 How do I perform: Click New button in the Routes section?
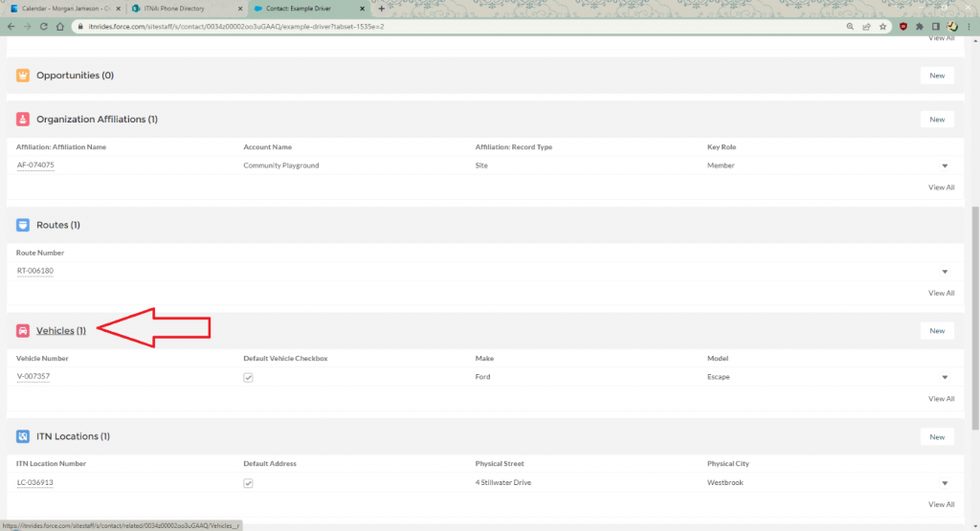[936, 225]
